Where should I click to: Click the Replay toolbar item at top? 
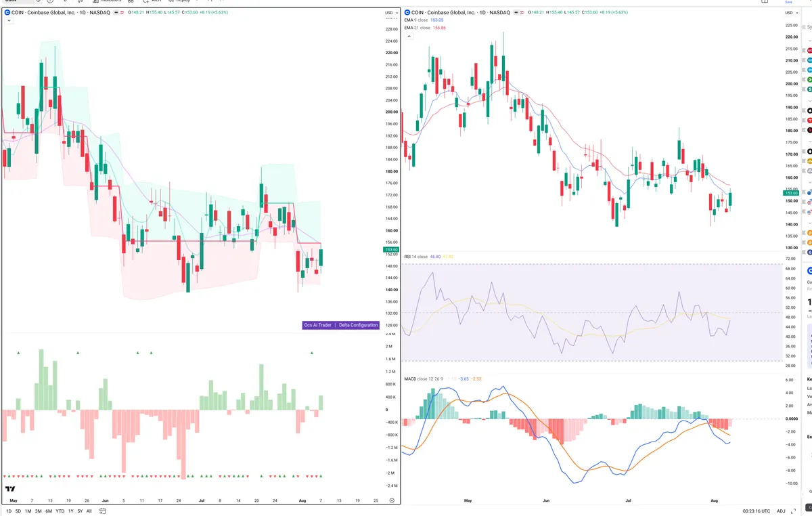(179, 1)
